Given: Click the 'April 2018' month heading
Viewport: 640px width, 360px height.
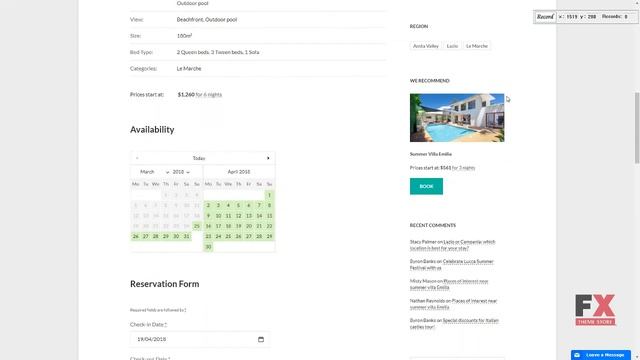Looking at the screenshot, I should coord(239,172).
